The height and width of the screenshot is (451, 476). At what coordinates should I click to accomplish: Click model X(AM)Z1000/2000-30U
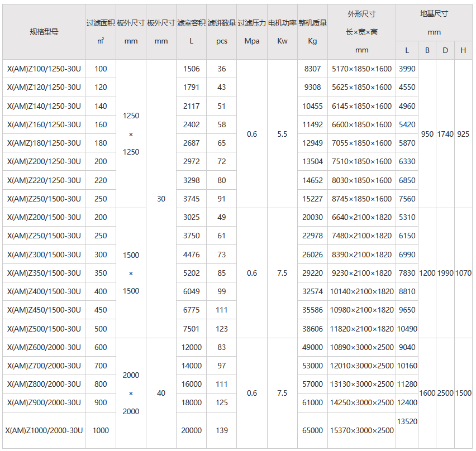click(44, 430)
